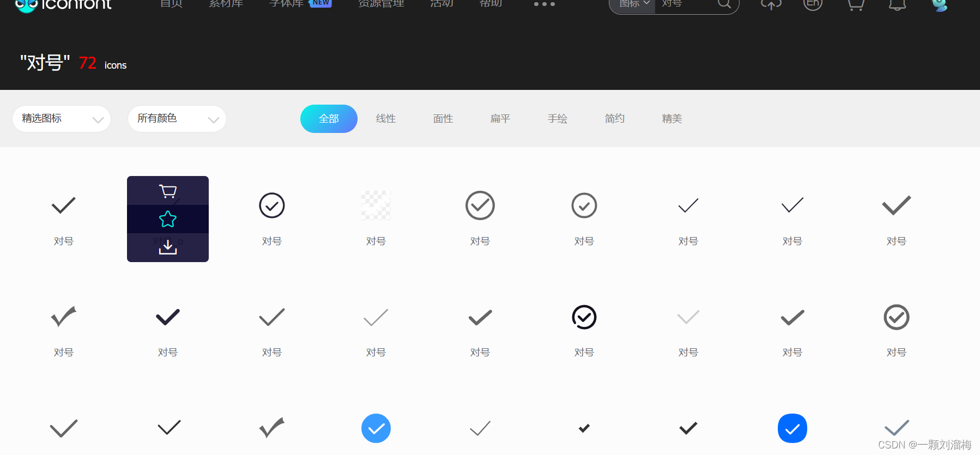This screenshot has height=455, width=980.
Task: Open the user avatar in header
Action: click(939, 4)
